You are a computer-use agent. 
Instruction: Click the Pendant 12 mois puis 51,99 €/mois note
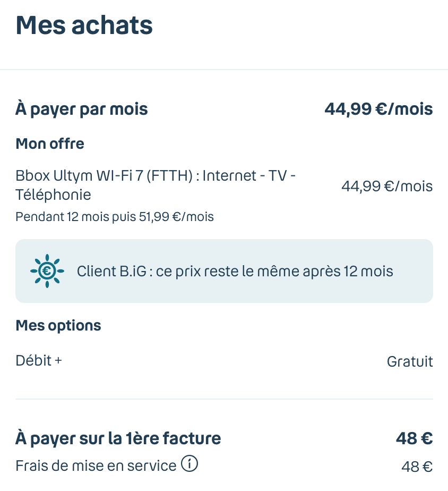point(115,217)
